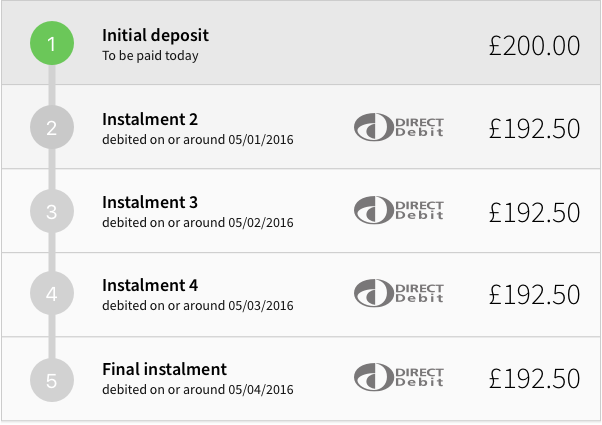The height and width of the screenshot is (425, 602).
Task: Click the Direct Debit logo for Final instalment
Action: pos(399,378)
